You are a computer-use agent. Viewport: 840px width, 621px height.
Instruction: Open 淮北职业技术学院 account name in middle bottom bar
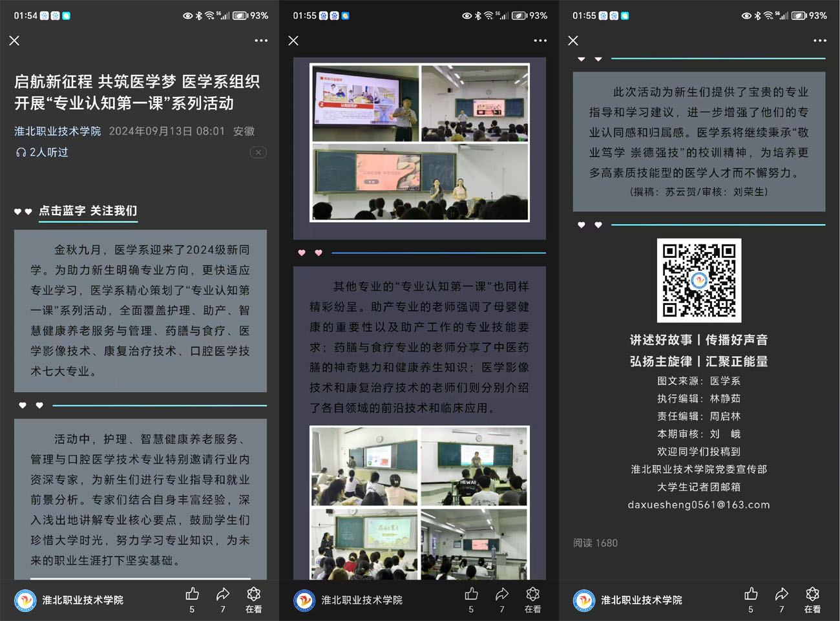tap(362, 600)
